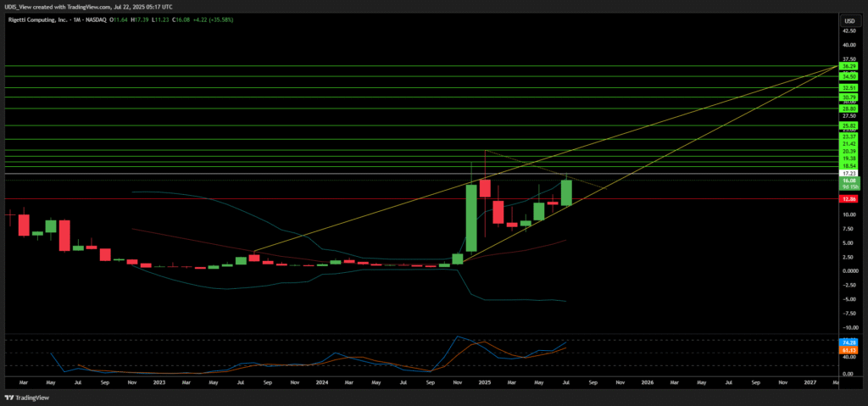Viewport: 868px width, 406px height.
Task: Select the 36.29 green price label
Action: point(849,65)
